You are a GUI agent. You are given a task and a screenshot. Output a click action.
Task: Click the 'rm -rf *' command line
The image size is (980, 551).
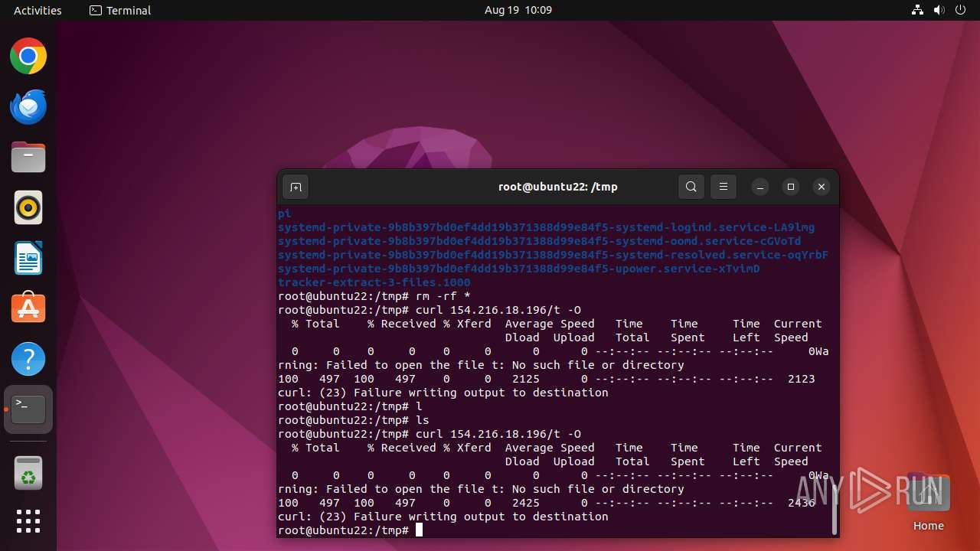(374, 296)
